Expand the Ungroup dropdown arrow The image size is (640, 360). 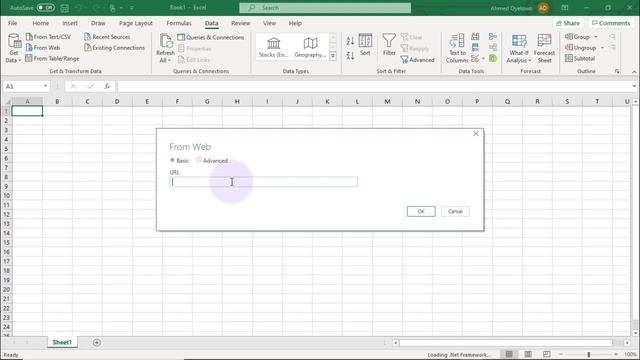click(602, 48)
